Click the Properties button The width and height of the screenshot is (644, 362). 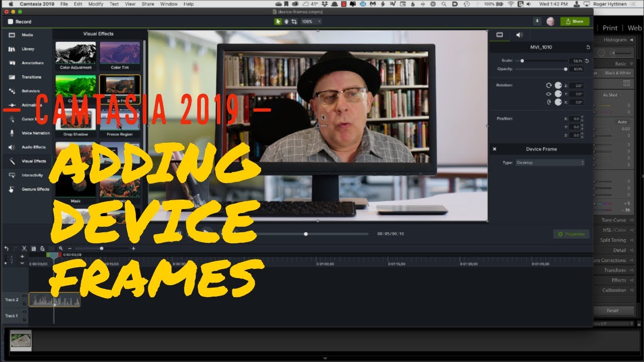[571, 234]
